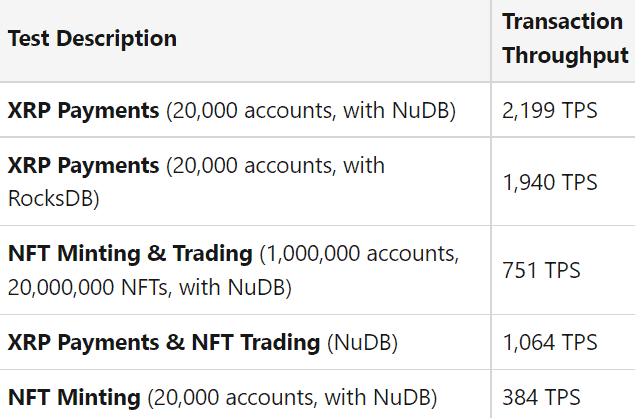Click '(20,000 accounts, with NuDB)' in first row
This screenshot has width=635, height=418.
click(311, 111)
